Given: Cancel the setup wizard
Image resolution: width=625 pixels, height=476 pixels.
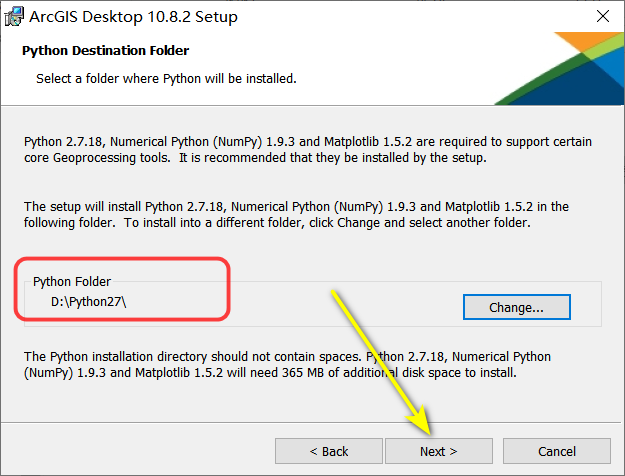Looking at the screenshot, I should [556, 451].
